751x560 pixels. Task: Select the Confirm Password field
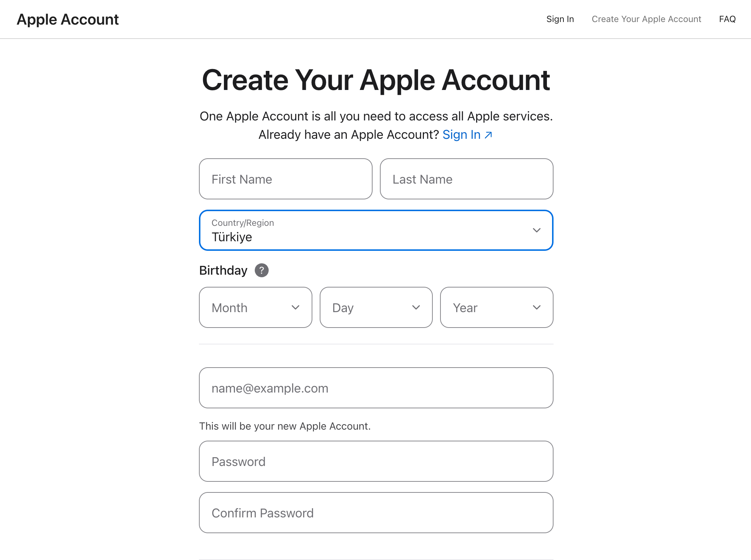[x=376, y=513]
